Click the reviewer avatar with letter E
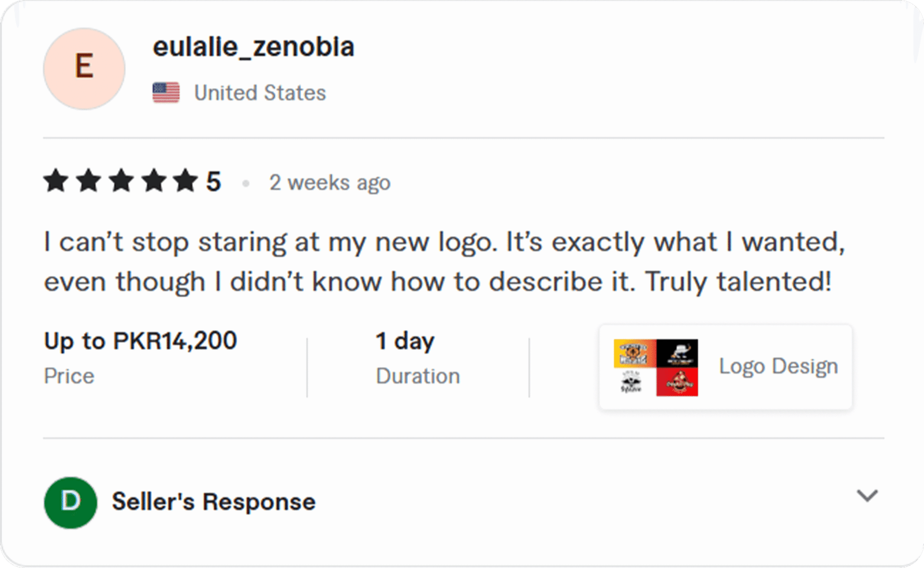 pyautogui.click(x=84, y=69)
